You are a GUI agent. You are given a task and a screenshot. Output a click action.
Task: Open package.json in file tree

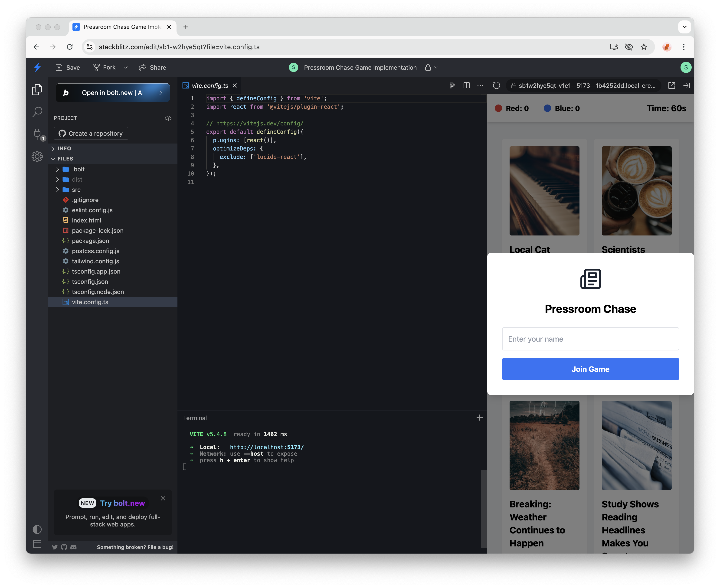[90, 241]
